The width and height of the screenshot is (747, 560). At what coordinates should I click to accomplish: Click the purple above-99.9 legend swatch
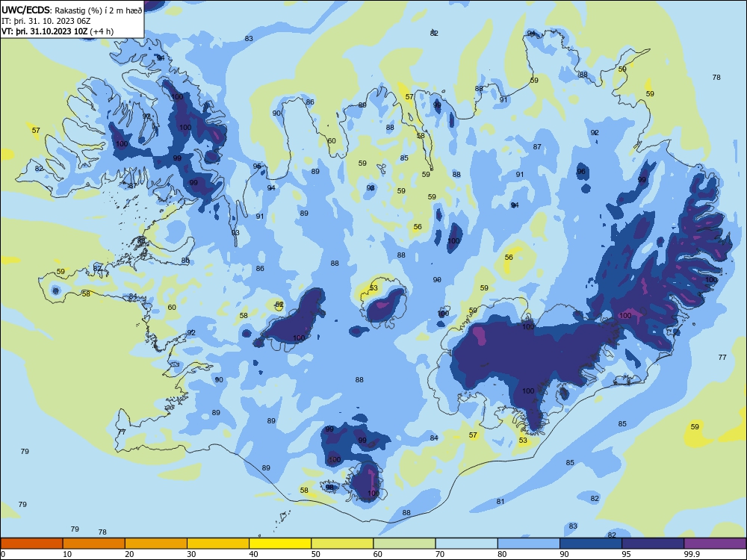[715, 544]
